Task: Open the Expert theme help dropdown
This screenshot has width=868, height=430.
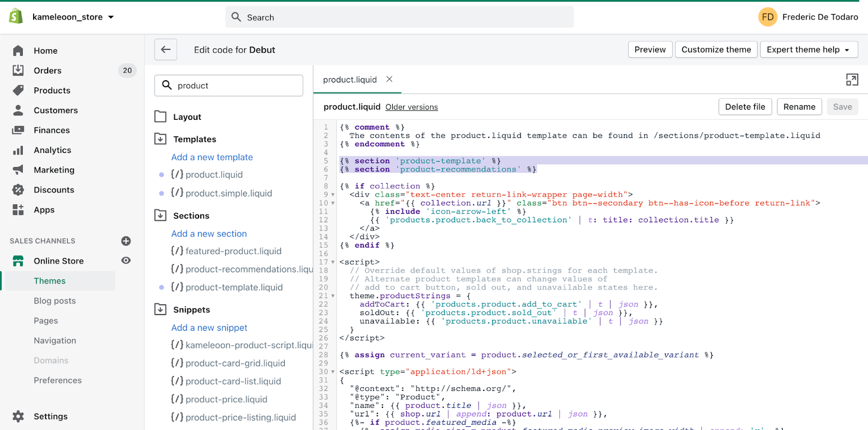Action: (808, 49)
